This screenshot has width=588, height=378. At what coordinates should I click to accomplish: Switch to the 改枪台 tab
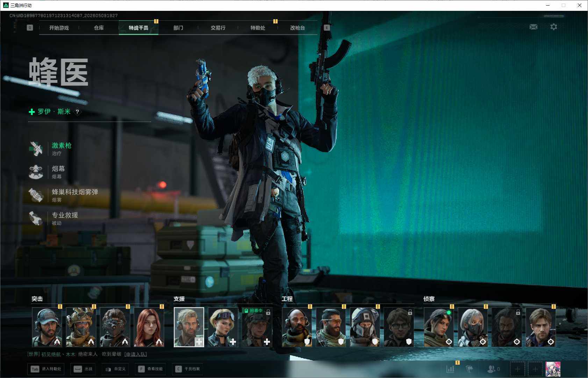(x=297, y=28)
